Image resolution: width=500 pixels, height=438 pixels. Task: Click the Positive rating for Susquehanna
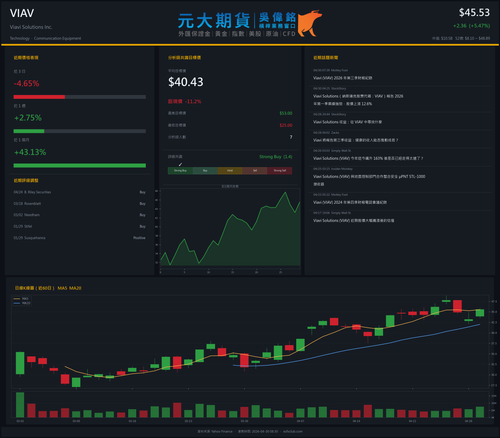(x=139, y=238)
